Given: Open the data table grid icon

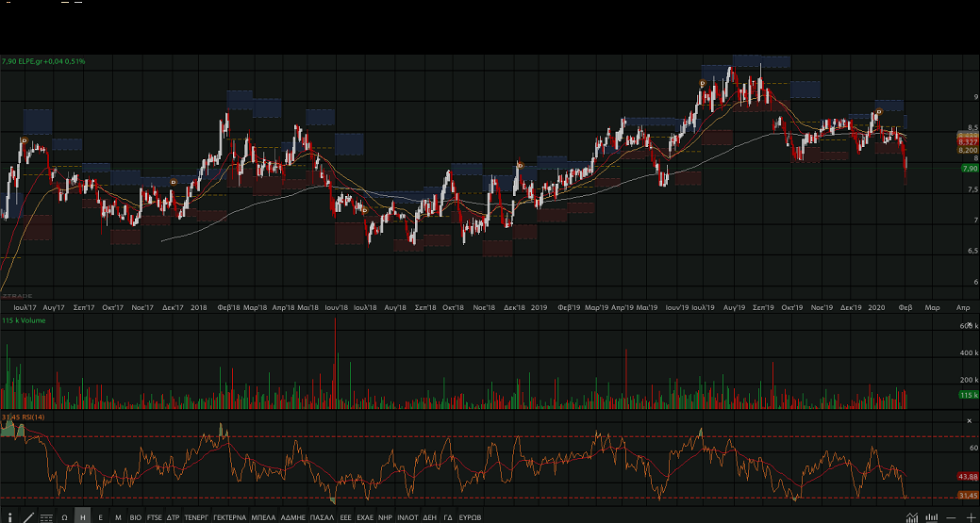Looking at the screenshot, I should (x=46, y=517).
